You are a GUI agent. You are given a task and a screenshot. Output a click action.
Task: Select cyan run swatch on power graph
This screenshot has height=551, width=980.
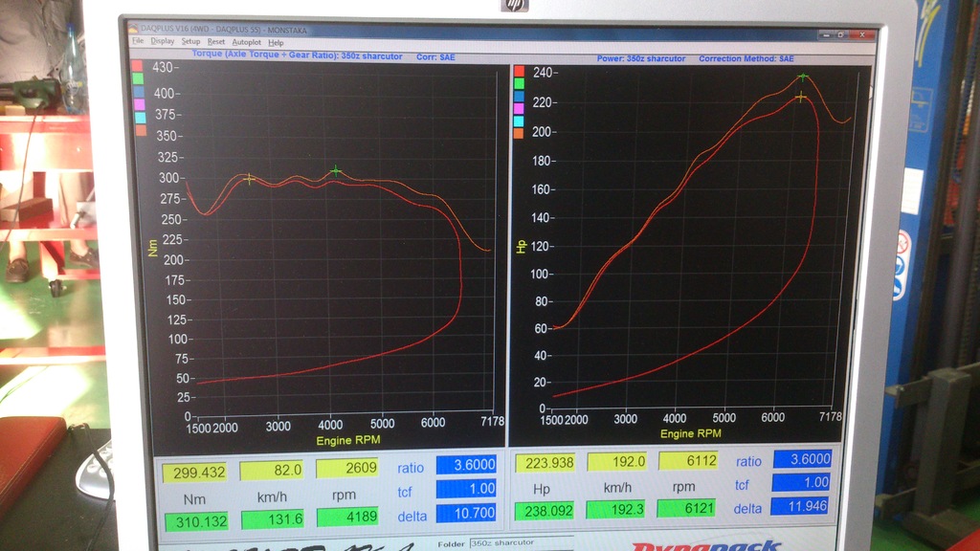(519, 121)
